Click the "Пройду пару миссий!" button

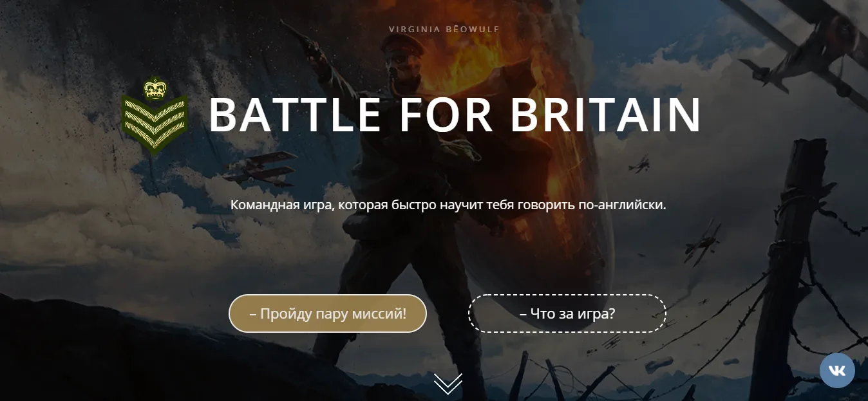click(x=328, y=313)
